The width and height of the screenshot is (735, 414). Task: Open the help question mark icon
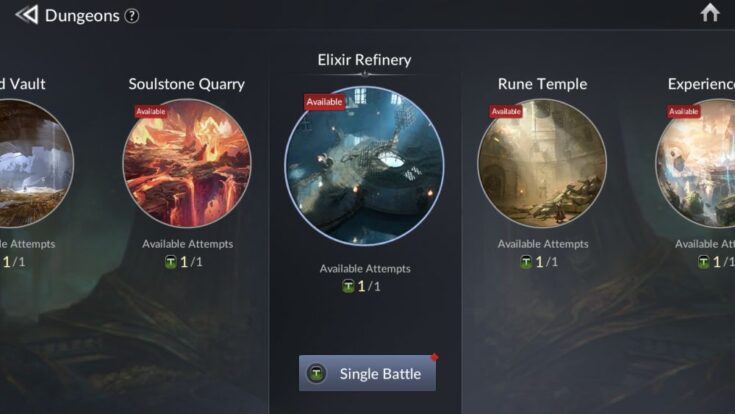point(132,16)
